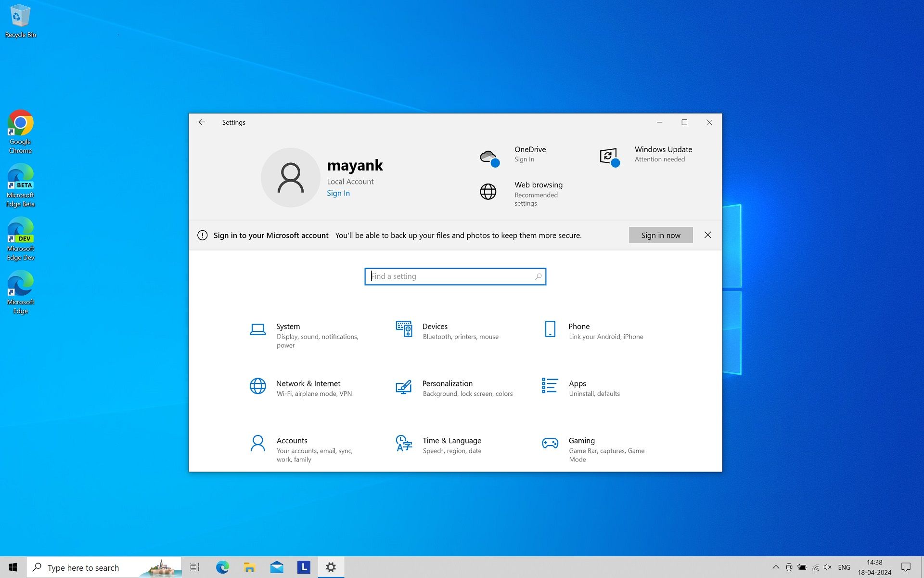
Task: Open Gaming settings for Game Bar
Action: tap(581, 440)
